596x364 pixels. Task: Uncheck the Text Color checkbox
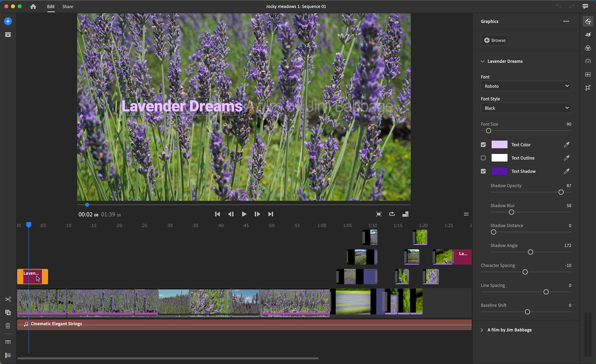[x=483, y=145]
